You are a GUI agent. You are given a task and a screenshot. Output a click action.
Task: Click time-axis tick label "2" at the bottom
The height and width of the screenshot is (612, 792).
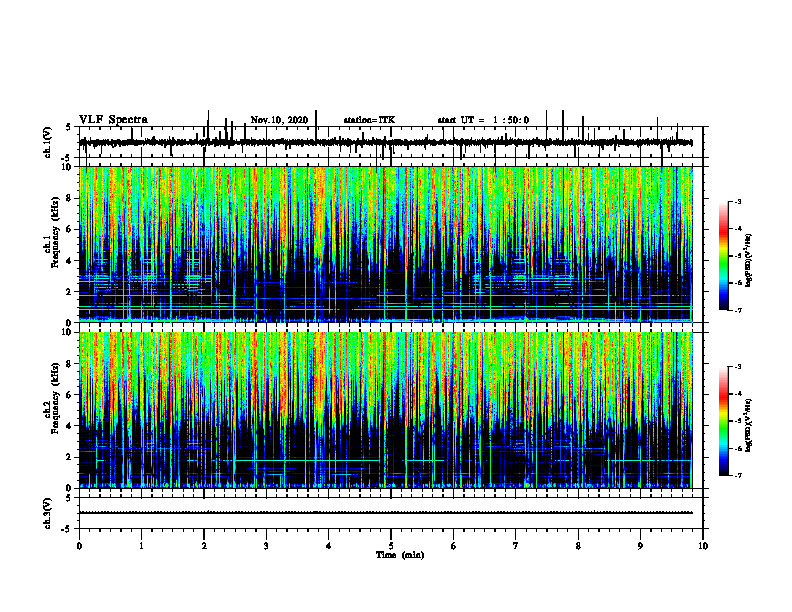204,546
